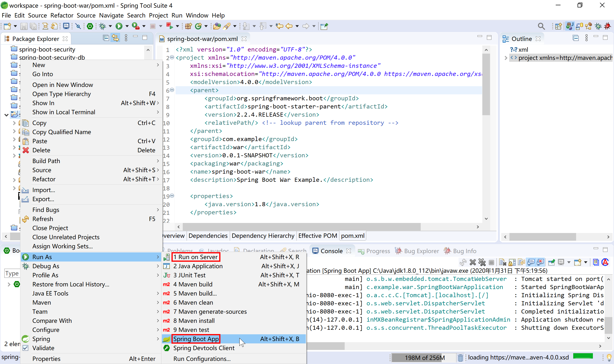This screenshot has width=614, height=364.
Task: Expand the project xmlns node in Outline
Action: pyautogui.click(x=506, y=58)
